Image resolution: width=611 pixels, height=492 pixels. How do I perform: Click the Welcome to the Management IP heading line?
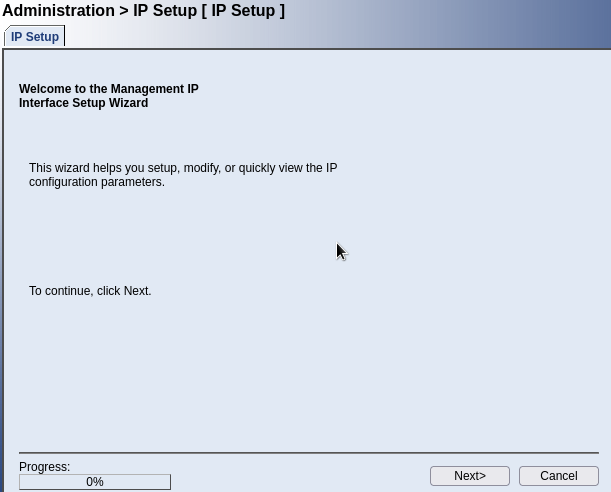[x=109, y=89]
